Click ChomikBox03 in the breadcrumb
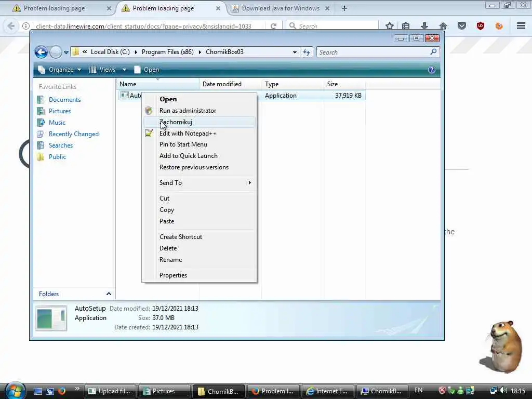532x399 pixels. click(224, 52)
